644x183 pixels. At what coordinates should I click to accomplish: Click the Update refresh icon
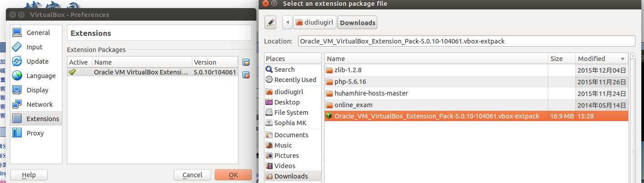[17, 61]
